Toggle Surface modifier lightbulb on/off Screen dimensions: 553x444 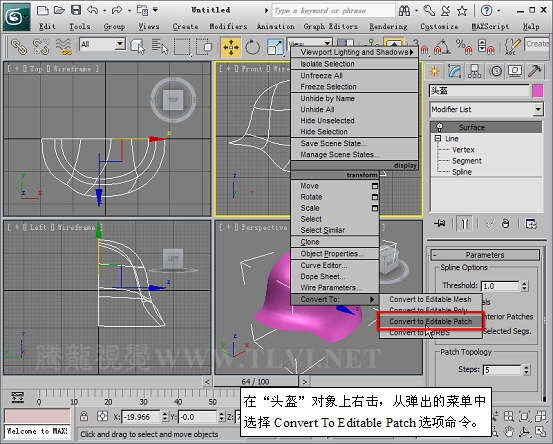[x=439, y=127]
